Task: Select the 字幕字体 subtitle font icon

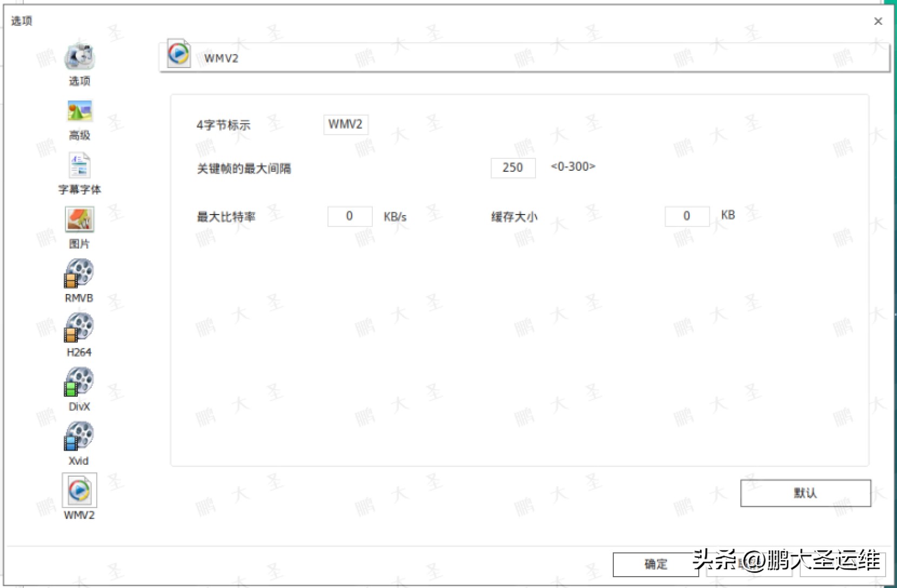Action: [x=79, y=165]
